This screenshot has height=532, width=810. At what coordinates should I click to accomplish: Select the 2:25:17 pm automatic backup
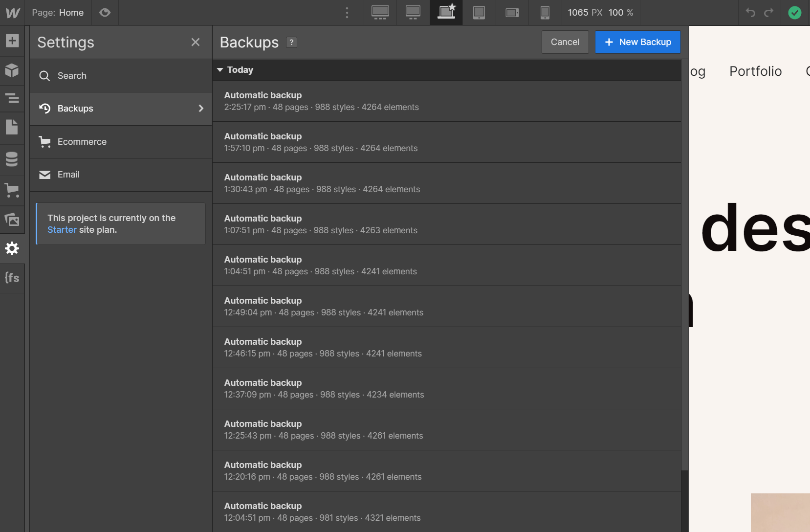[x=447, y=101]
